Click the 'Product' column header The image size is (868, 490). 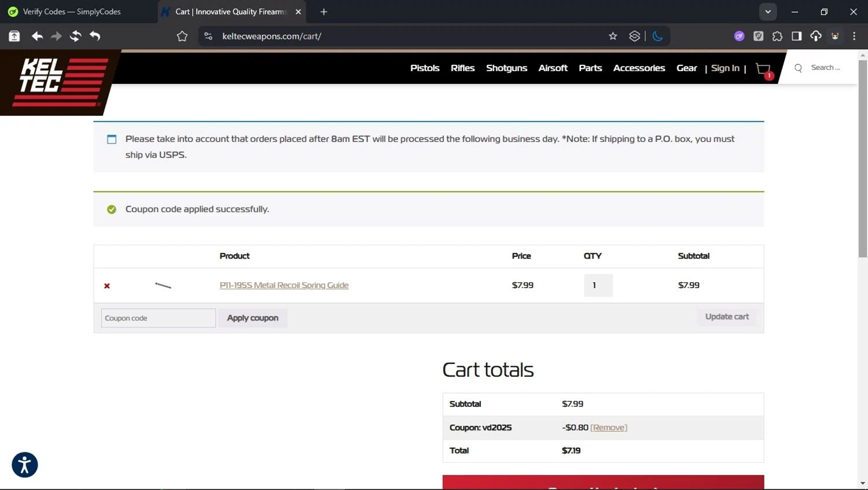coord(234,256)
